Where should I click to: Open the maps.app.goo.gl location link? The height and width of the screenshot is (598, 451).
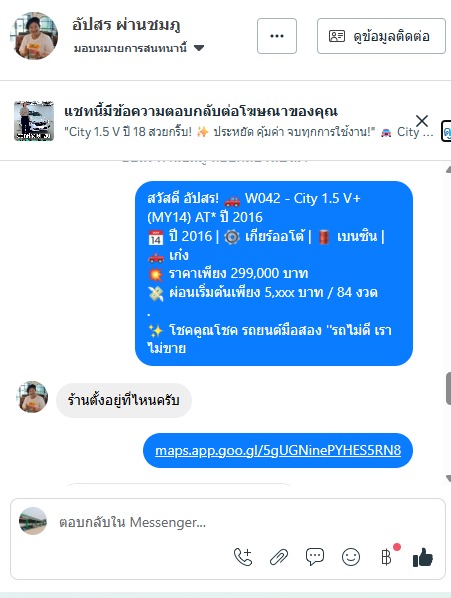click(x=278, y=450)
